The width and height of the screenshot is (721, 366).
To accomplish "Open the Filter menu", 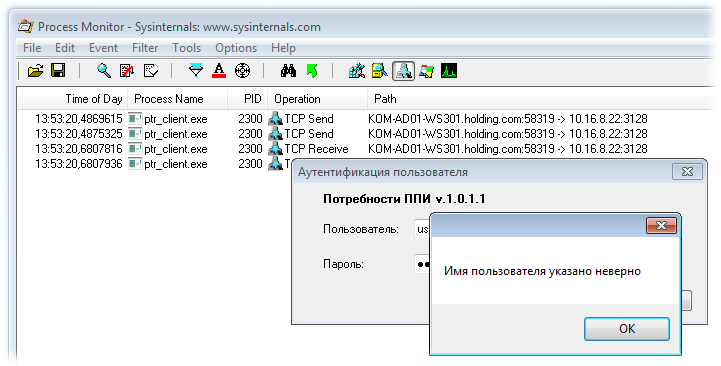I will coord(145,48).
